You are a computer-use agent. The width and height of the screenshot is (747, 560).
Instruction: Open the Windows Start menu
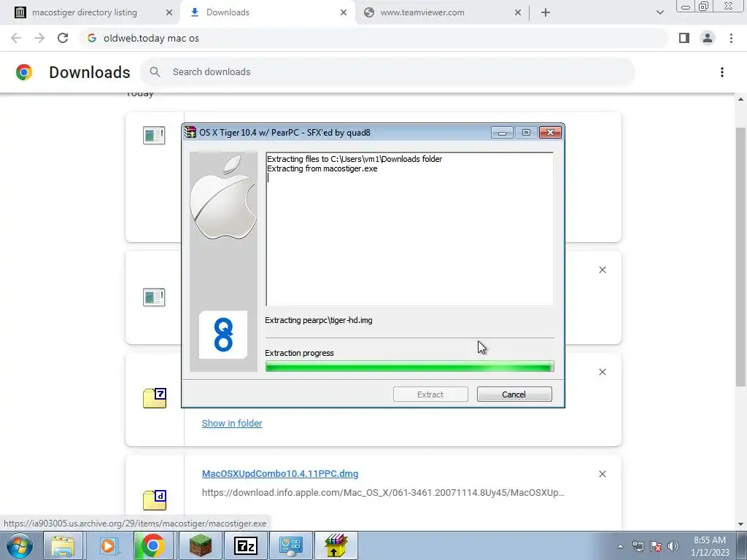click(x=20, y=545)
